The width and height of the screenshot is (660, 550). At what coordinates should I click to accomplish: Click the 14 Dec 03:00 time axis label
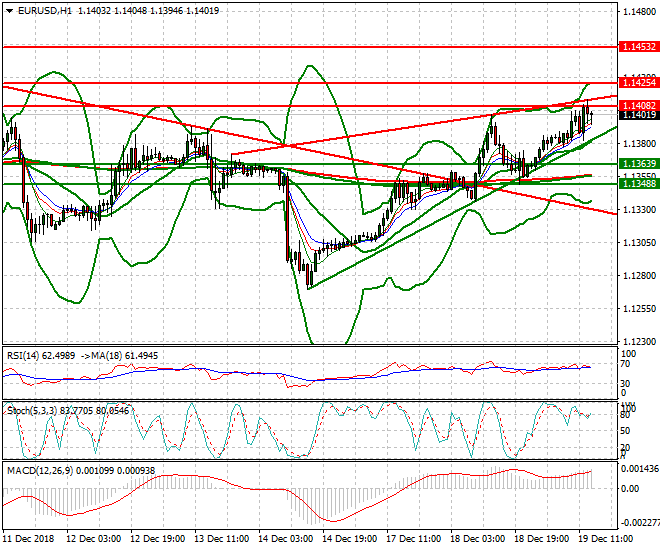[286, 539]
